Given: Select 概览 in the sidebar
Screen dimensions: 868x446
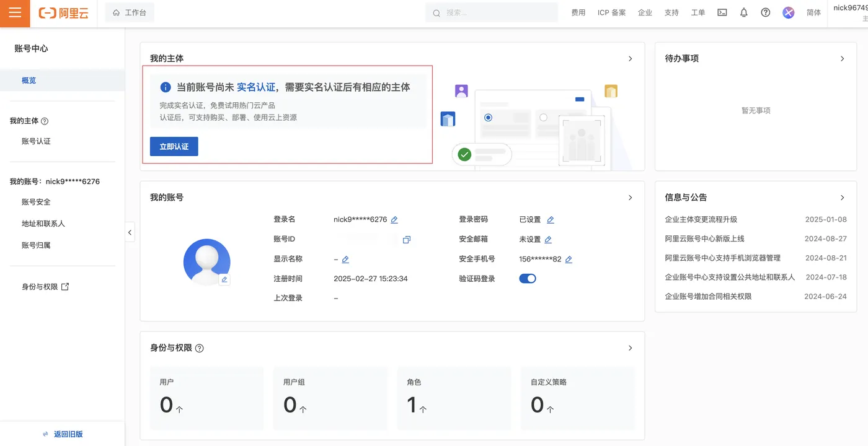Looking at the screenshot, I should point(62,81).
